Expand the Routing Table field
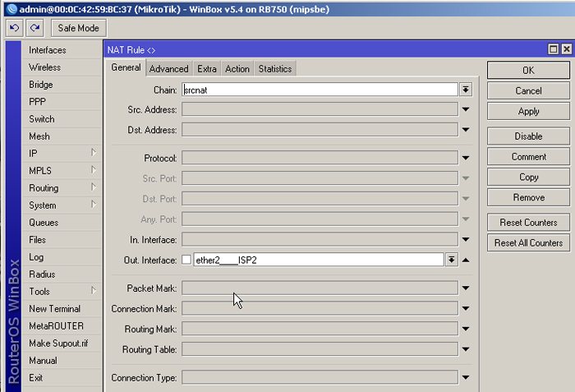The height and width of the screenshot is (392, 575). pyautogui.click(x=466, y=349)
